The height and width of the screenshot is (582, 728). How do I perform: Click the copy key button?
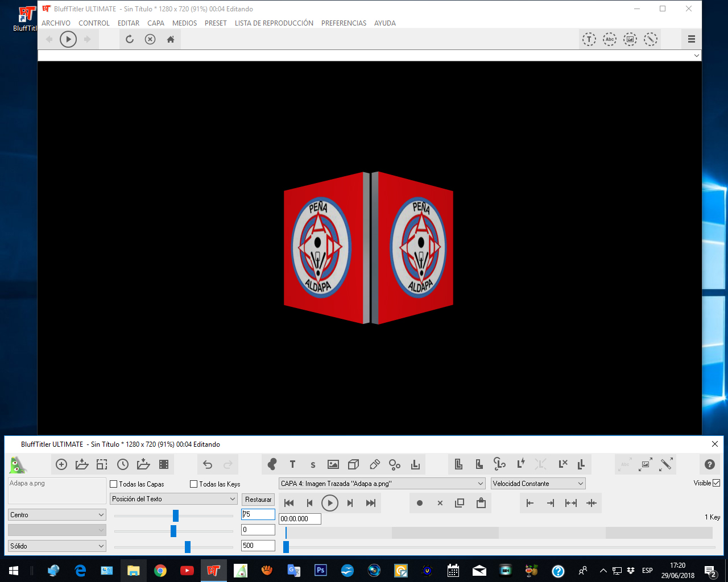coord(460,503)
